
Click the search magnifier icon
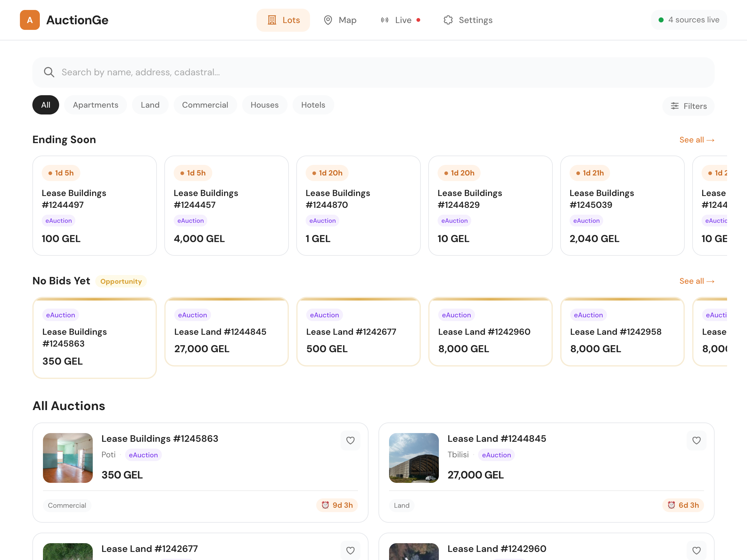(x=49, y=72)
